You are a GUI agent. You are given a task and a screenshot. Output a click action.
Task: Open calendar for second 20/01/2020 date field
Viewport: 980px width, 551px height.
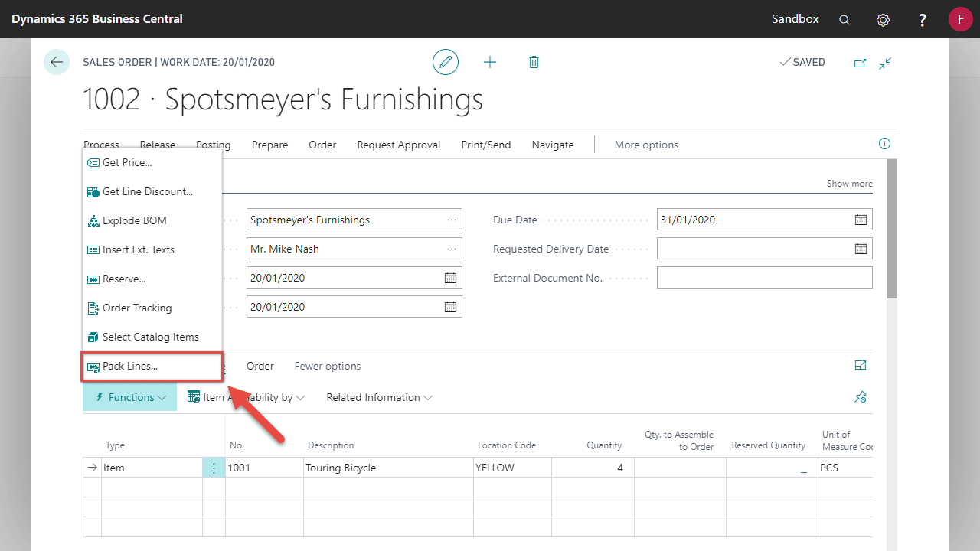(x=451, y=307)
